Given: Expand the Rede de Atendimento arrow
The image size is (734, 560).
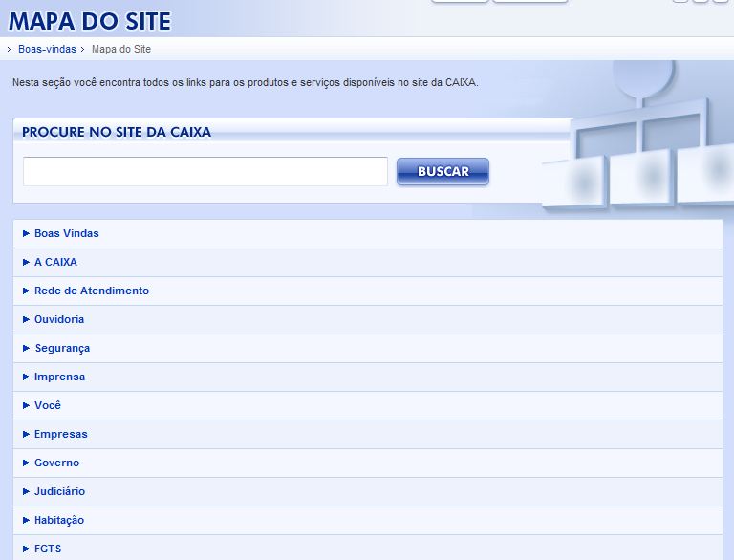Looking at the screenshot, I should tap(26, 291).
